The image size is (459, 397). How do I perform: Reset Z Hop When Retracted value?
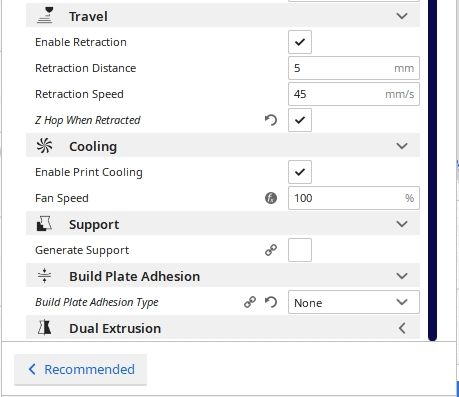click(x=271, y=120)
